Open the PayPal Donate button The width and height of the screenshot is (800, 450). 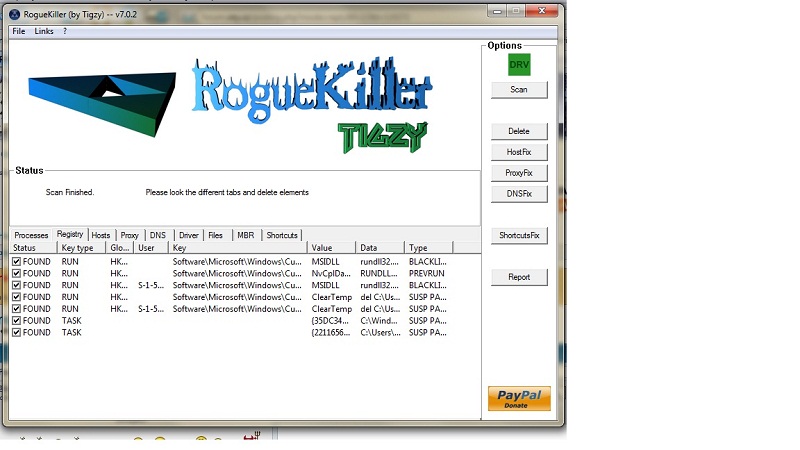[519, 398]
